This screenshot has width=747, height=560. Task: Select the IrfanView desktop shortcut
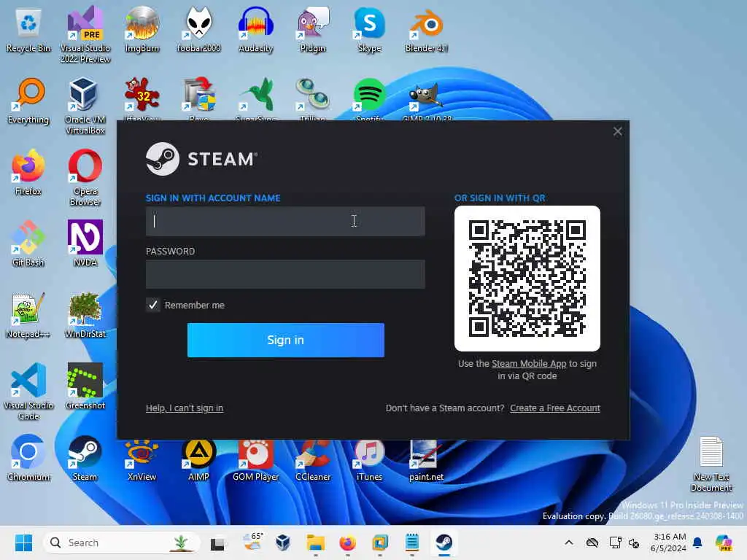coord(142,98)
